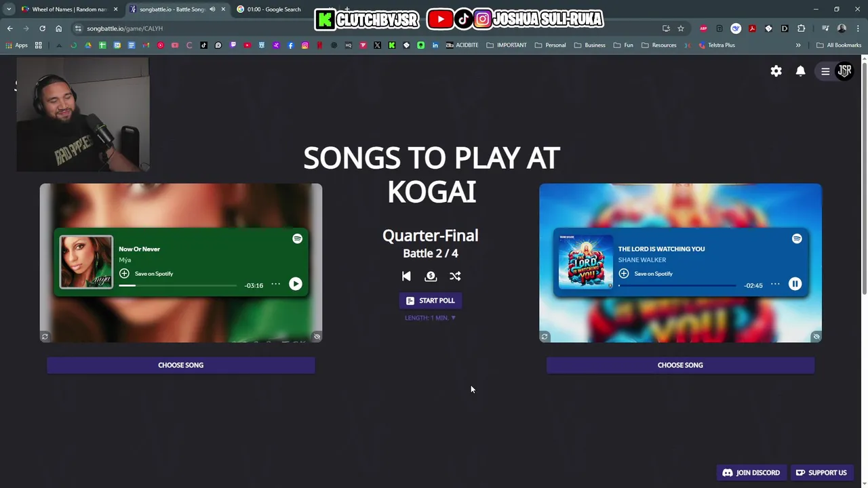Bookmark this page with star icon

681,28
